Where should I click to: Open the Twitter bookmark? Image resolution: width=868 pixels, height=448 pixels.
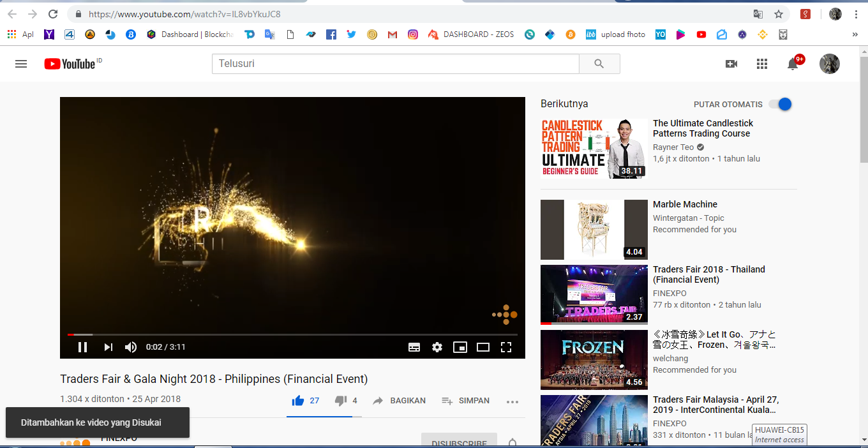coord(351,34)
